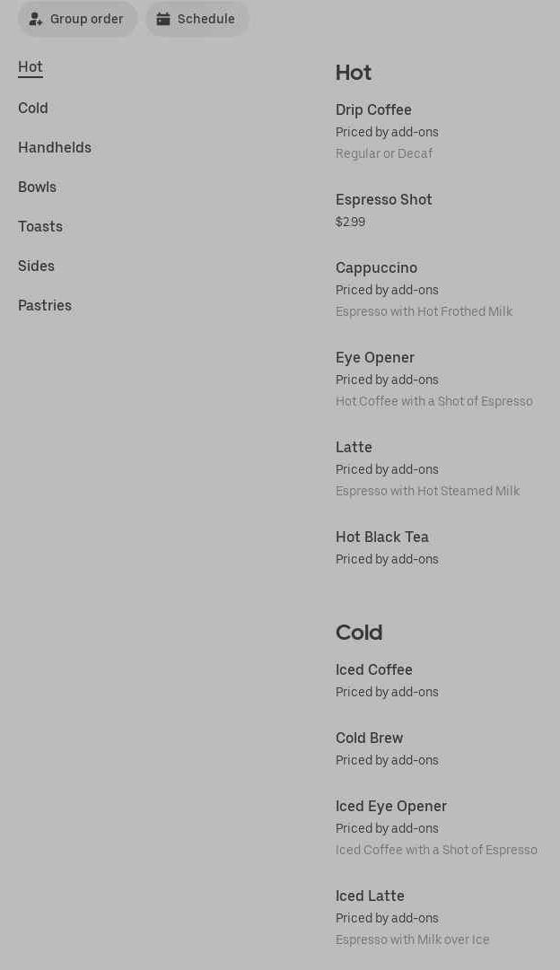Viewport: 560px width, 970px height.
Task: Click the Schedule calendar icon
Action: tap(163, 19)
